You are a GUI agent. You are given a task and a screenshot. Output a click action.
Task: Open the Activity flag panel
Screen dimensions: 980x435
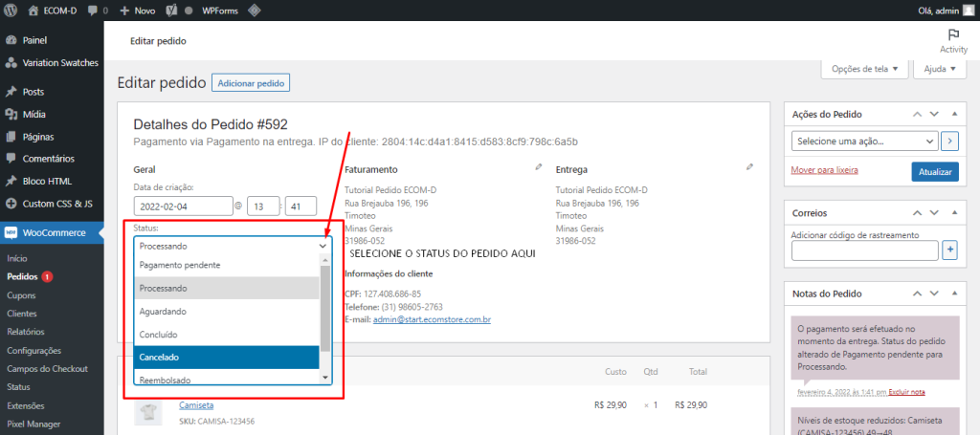tap(954, 41)
